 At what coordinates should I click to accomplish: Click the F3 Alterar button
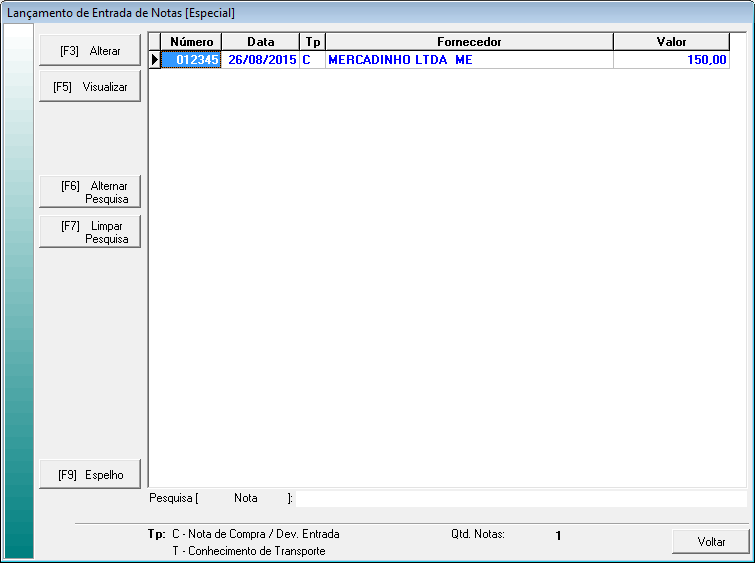[x=90, y=50]
